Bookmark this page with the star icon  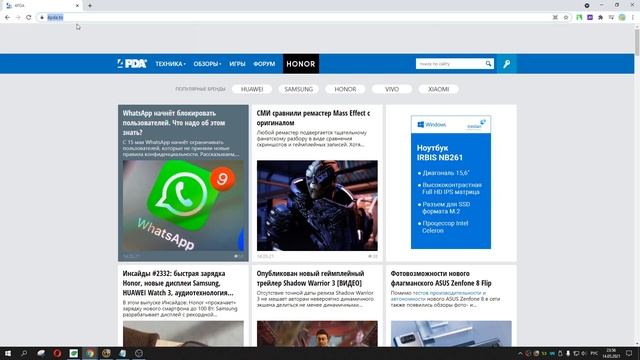(566, 17)
